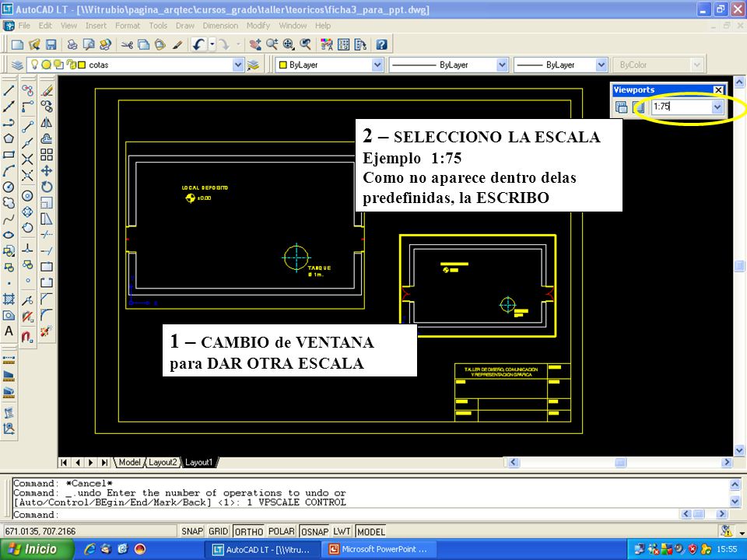Click the New drawing icon

[x=18, y=45]
